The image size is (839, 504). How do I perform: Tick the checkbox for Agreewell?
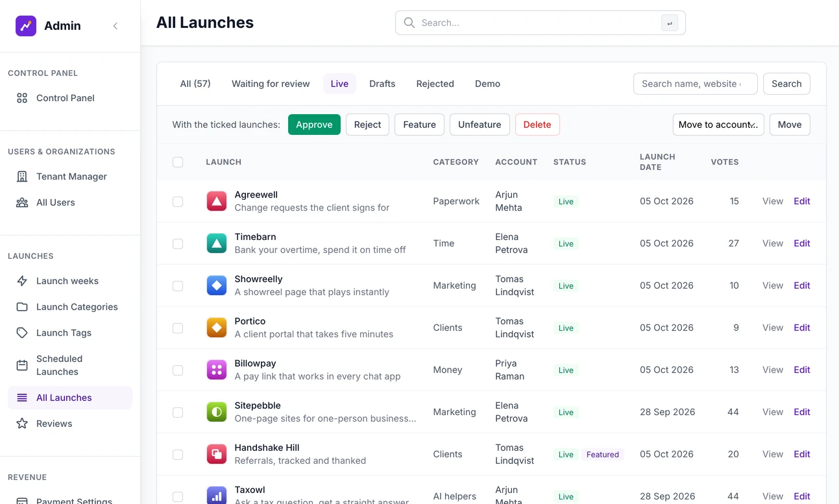[x=178, y=202]
